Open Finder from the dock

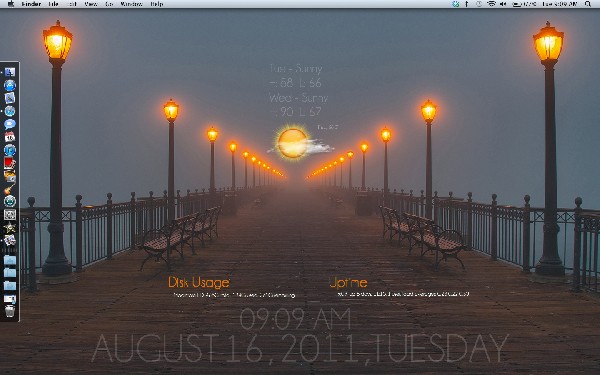(x=10, y=72)
